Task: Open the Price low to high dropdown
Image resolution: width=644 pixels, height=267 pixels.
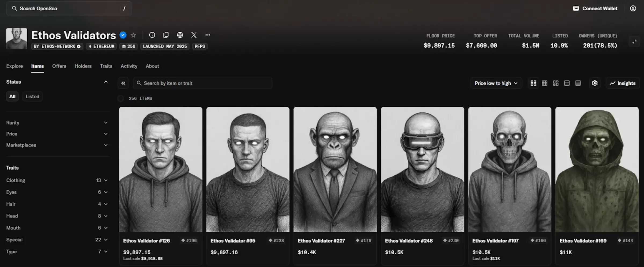Action: 496,83
